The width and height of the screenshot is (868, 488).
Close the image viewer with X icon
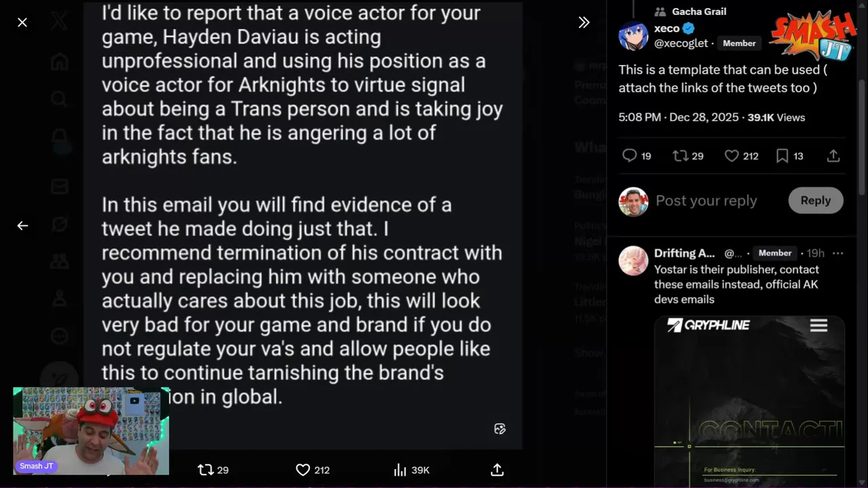[x=22, y=22]
